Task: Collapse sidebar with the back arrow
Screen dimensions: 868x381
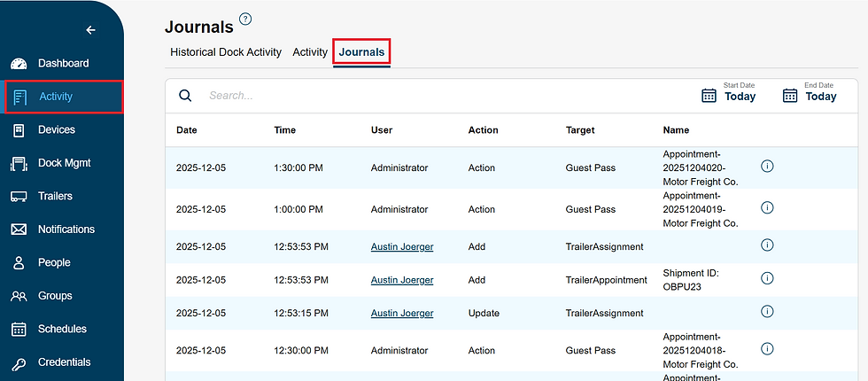Action: [90, 30]
